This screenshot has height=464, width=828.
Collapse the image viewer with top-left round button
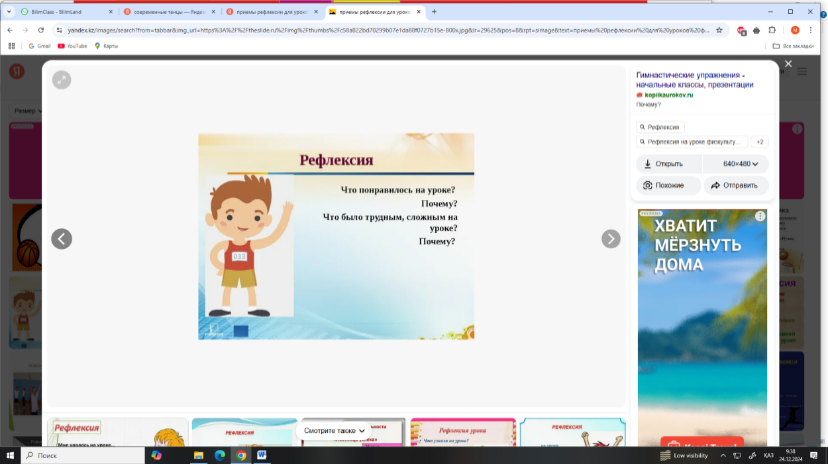pyautogui.click(x=62, y=80)
